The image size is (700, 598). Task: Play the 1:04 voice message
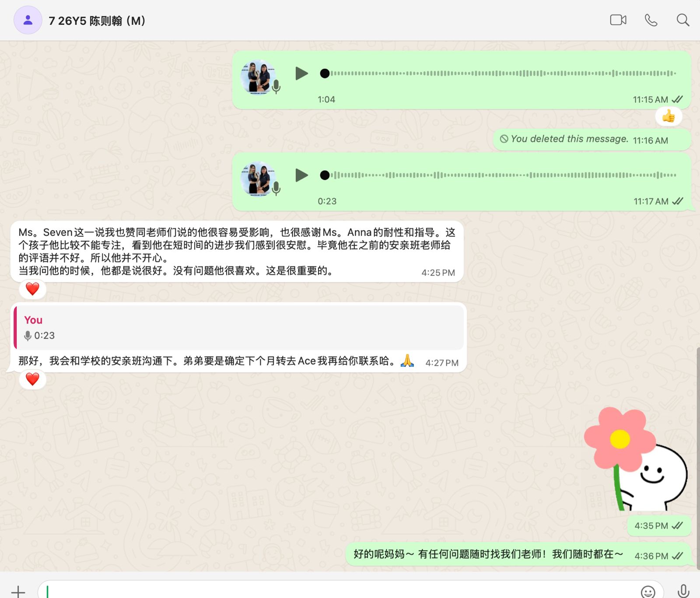coord(301,73)
